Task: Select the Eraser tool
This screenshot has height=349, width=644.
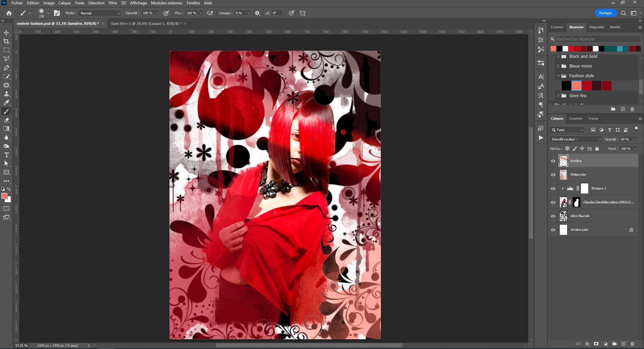Action: [x=6, y=120]
